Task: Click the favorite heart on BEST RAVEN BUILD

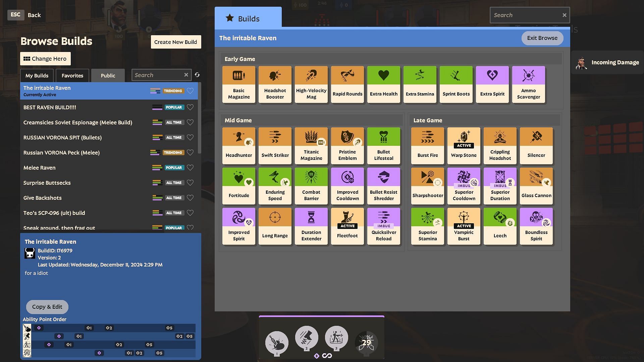Action: coord(190,107)
